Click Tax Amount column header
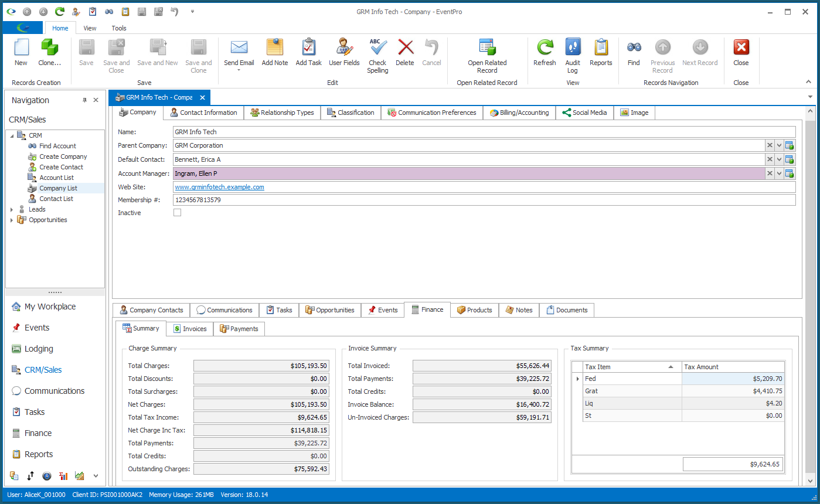820x504 pixels. click(733, 367)
